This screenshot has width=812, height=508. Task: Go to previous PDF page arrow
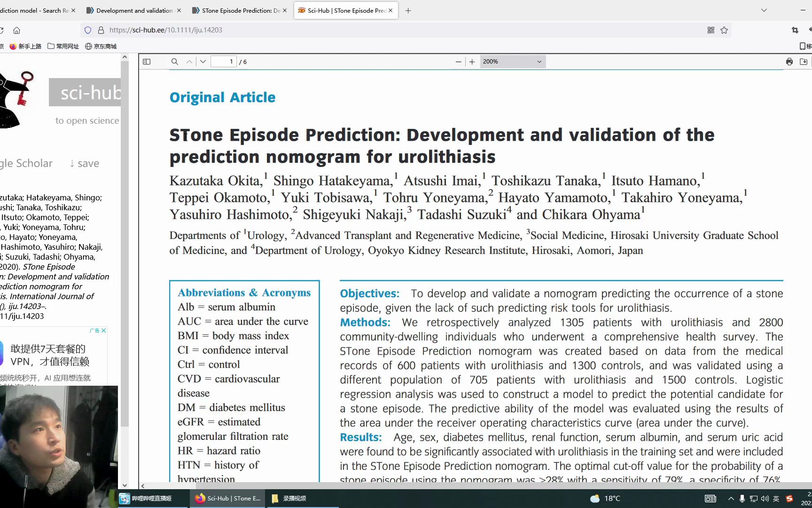pos(189,62)
